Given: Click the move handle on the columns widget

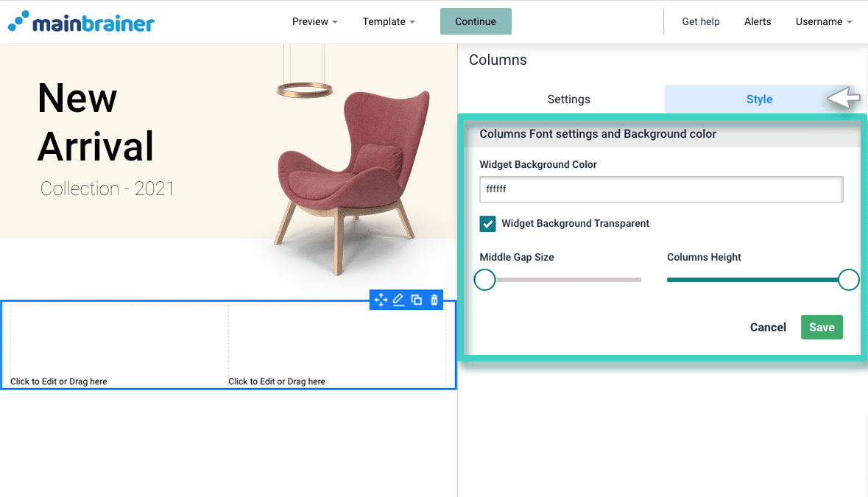Looking at the screenshot, I should (x=381, y=300).
